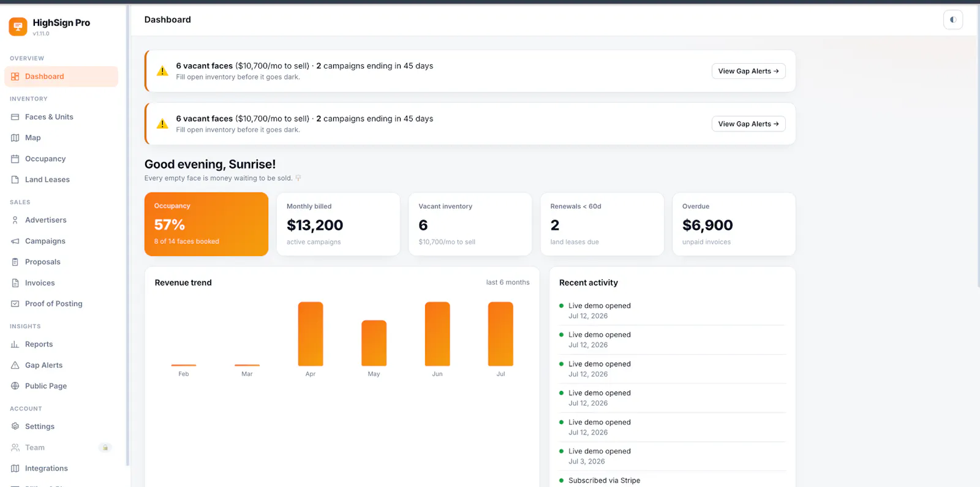Click the Faces & Units icon
This screenshot has height=487, width=980.
tap(15, 117)
